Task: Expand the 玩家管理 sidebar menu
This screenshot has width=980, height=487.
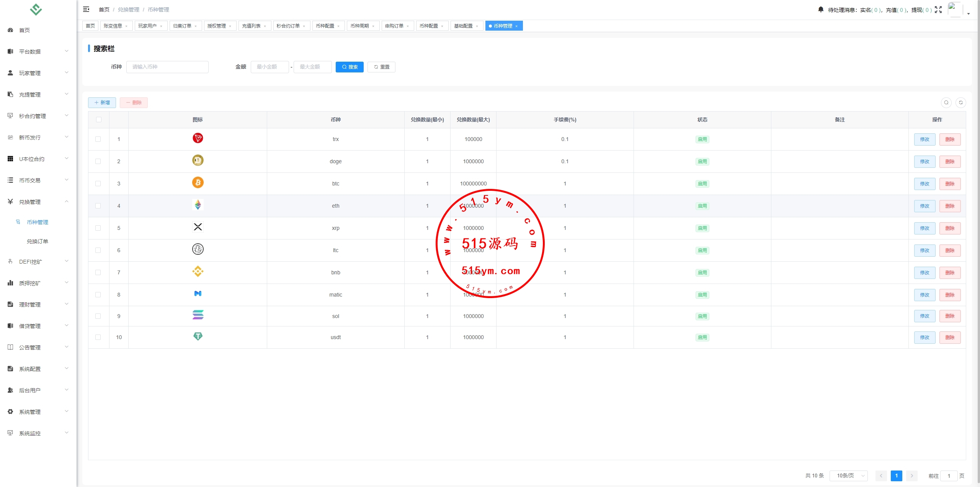Action: pos(38,73)
